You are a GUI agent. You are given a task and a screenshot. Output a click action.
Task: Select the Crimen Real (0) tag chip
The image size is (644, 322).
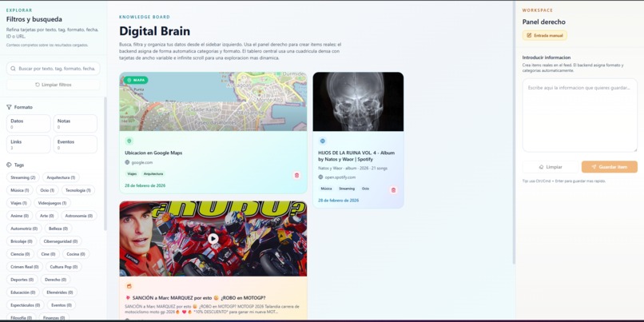click(24, 267)
